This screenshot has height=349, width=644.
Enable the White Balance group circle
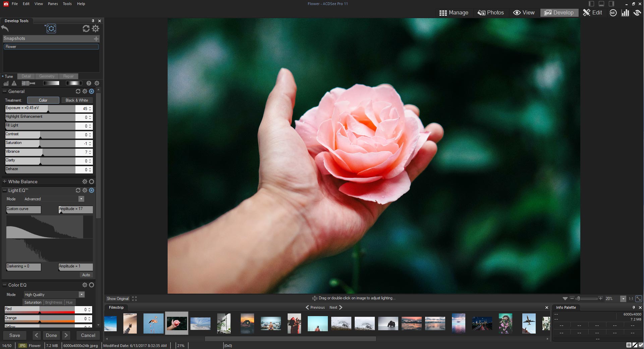click(92, 182)
